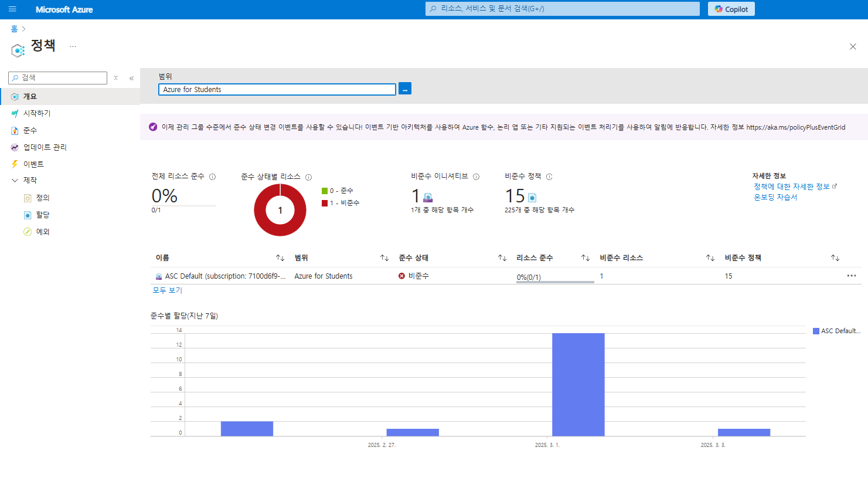Click the 비준수 정책 value 15 in the row
Viewport: 868px width, 481px height.
pos(729,276)
